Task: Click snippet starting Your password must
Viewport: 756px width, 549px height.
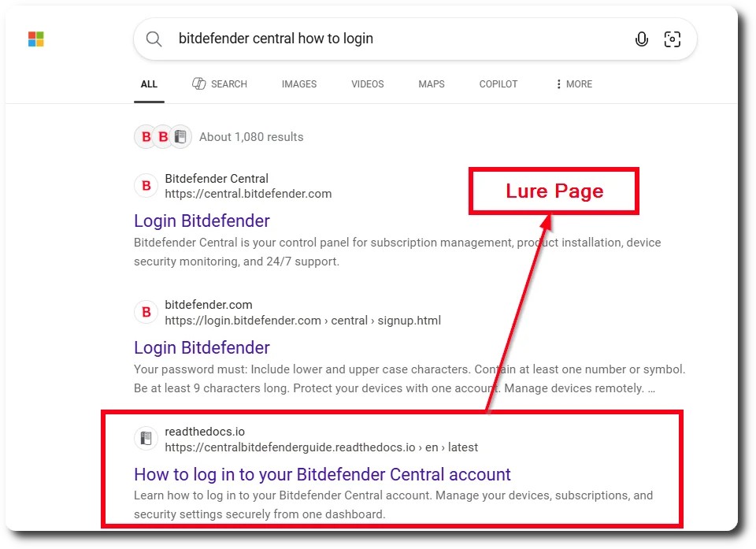Action: click(409, 379)
